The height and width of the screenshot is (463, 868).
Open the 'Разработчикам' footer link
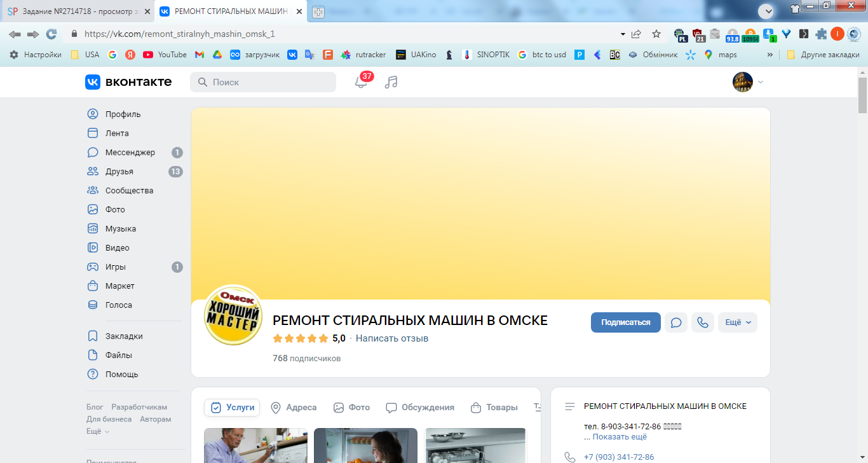(139, 407)
